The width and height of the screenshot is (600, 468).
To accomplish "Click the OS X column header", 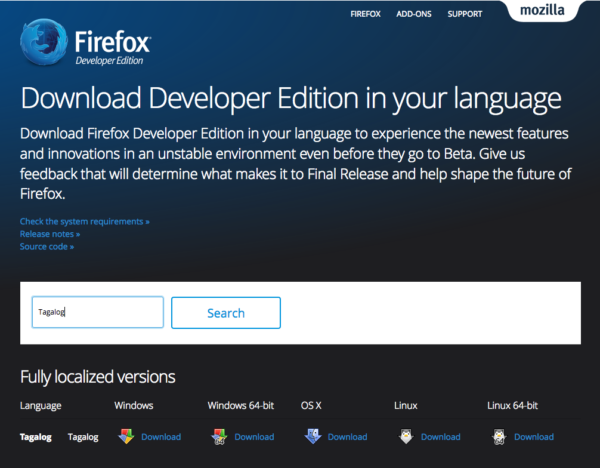I will click(311, 406).
